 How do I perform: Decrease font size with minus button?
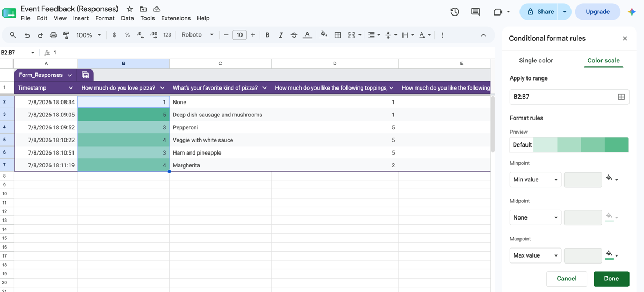(226, 35)
